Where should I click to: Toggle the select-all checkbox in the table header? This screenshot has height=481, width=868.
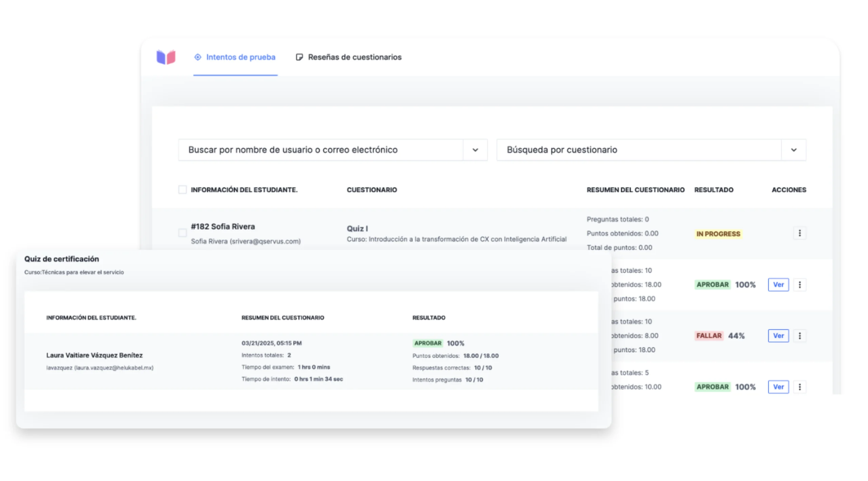pos(182,190)
